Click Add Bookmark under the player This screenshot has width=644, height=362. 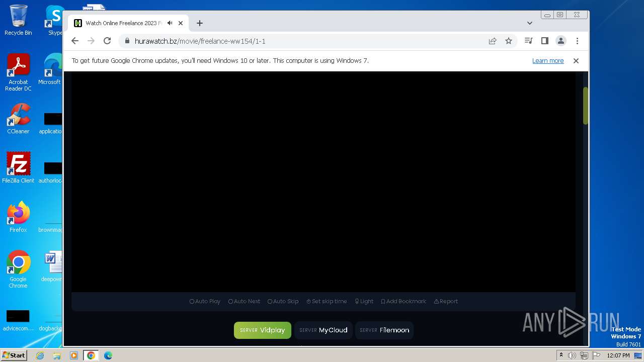pos(404,301)
